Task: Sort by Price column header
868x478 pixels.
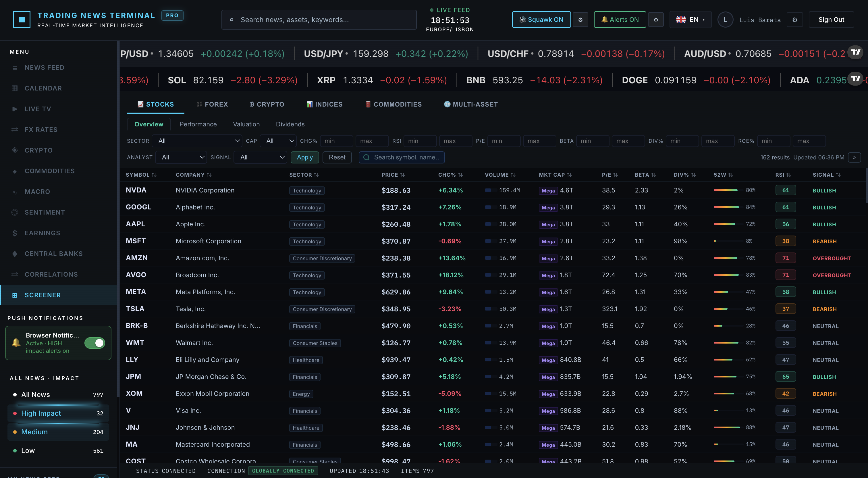Action: 393,175
